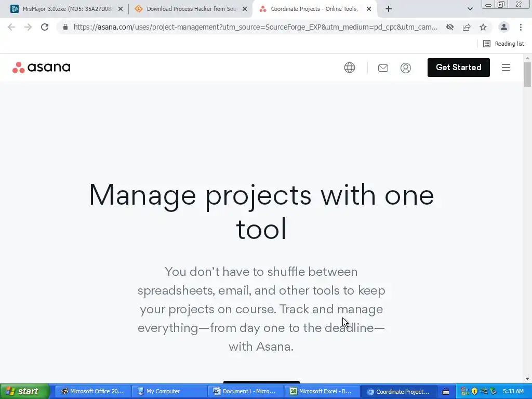Restore down the Chrome window
Viewport: 532px width, 399px height.
point(501,5)
